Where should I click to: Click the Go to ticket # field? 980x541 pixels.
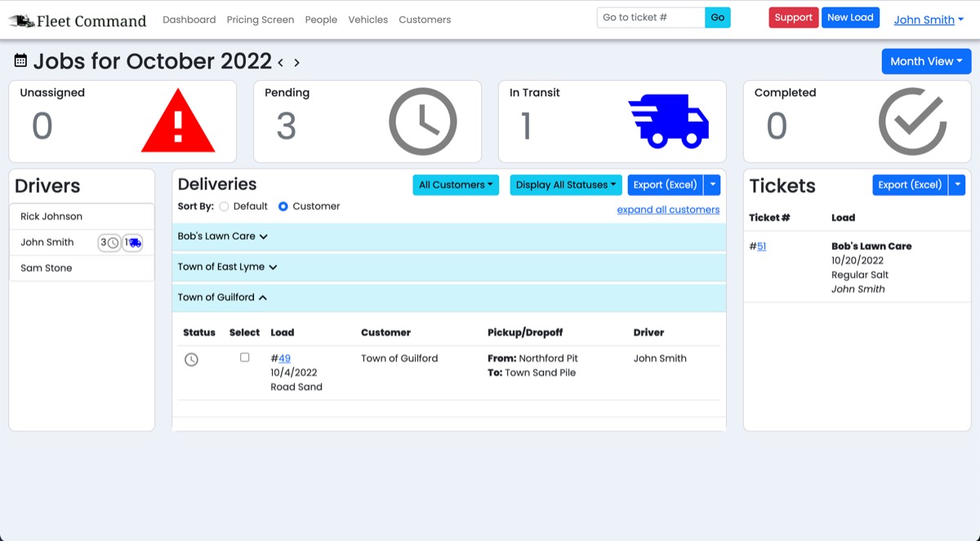651,18
